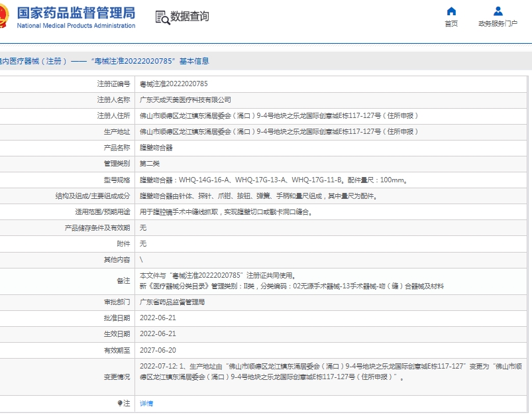This screenshot has height=417, width=532.
Task: Click the backslash value in 其他内容 row
Action: pyautogui.click(x=141, y=260)
